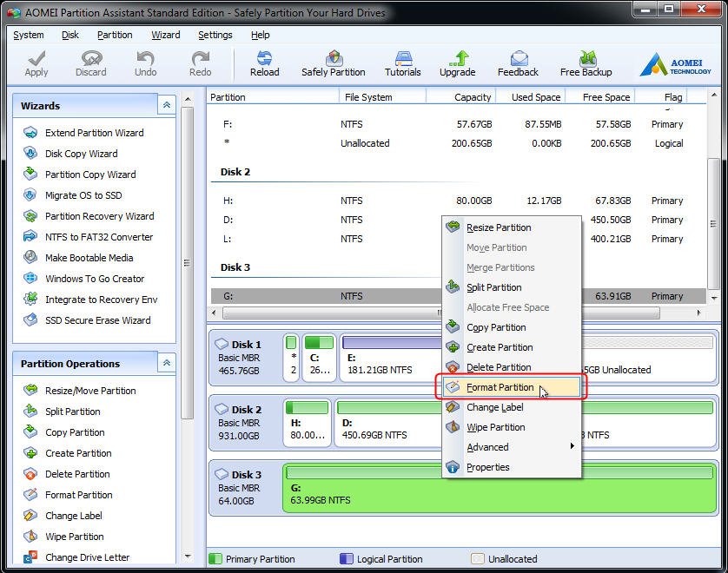The image size is (728, 573).
Task: Click the left sidebar vertical scrollbar
Action: 187,262
